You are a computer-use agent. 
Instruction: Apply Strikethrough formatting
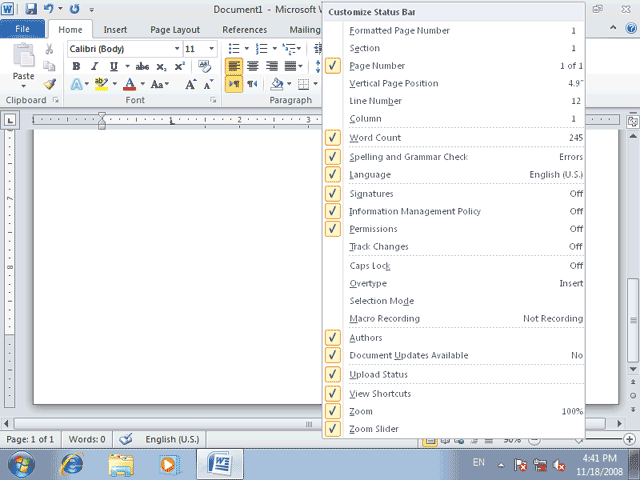click(x=142, y=67)
